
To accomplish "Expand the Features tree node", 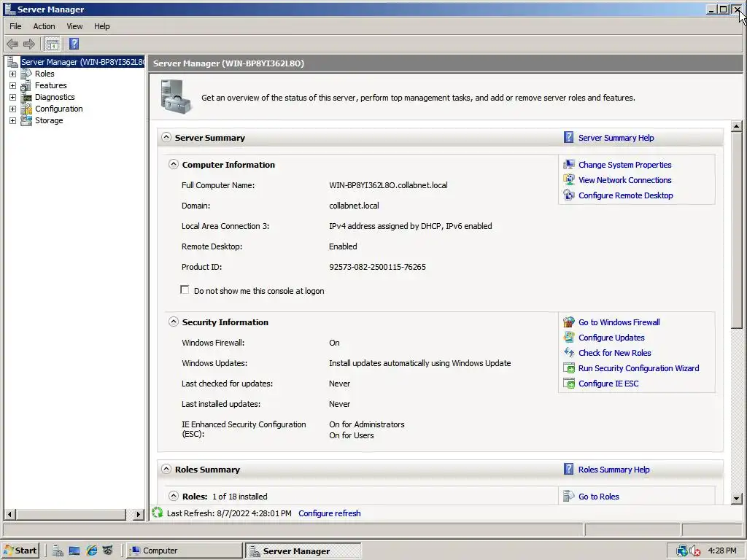I will pos(13,86).
